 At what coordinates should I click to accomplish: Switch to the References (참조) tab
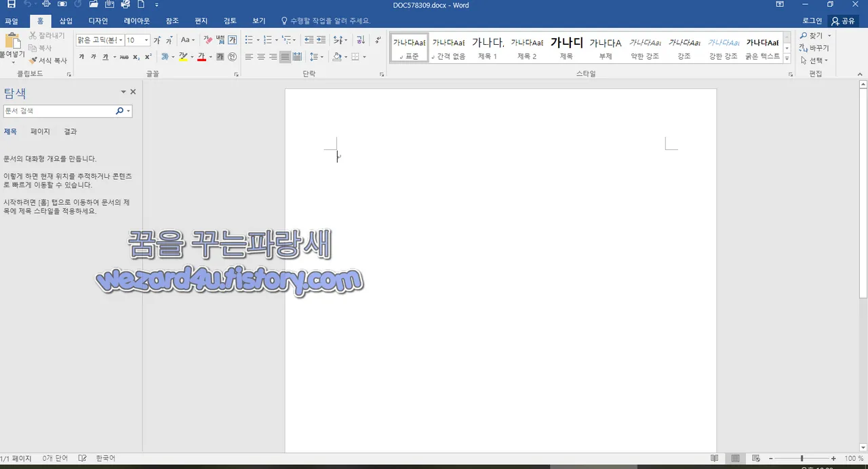[x=172, y=21]
